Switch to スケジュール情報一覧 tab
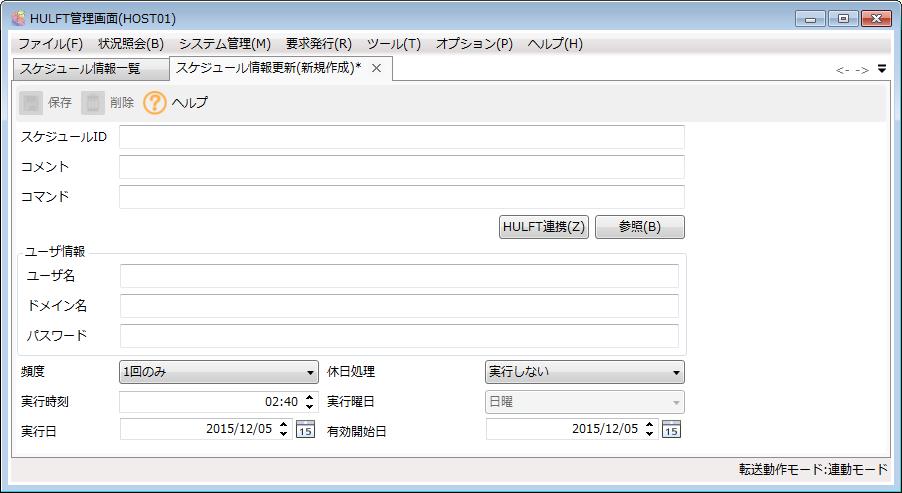The width and height of the screenshot is (902, 493). 91,69
